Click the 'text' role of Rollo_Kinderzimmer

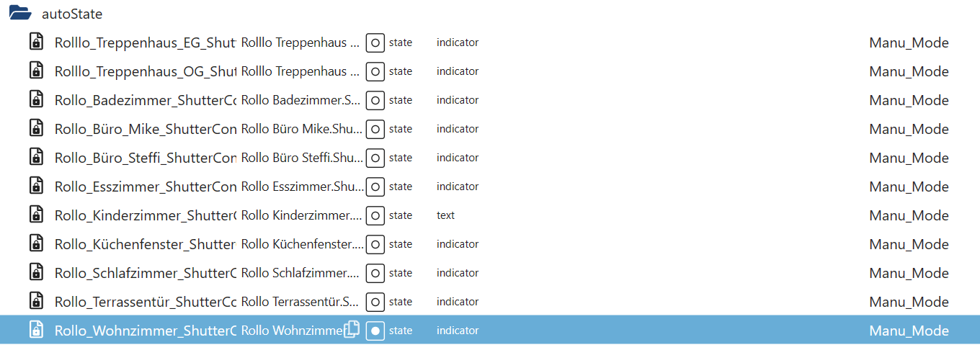(x=445, y=215)
